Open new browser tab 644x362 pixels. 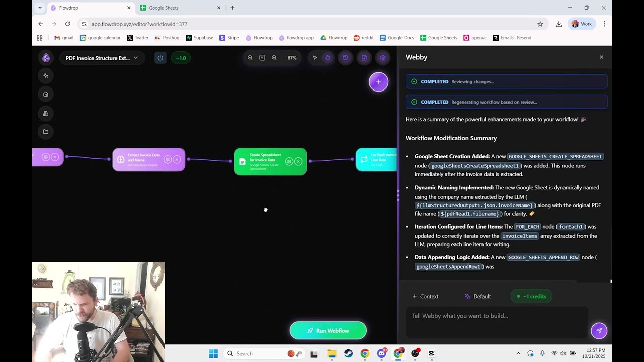tap(232, 8)
